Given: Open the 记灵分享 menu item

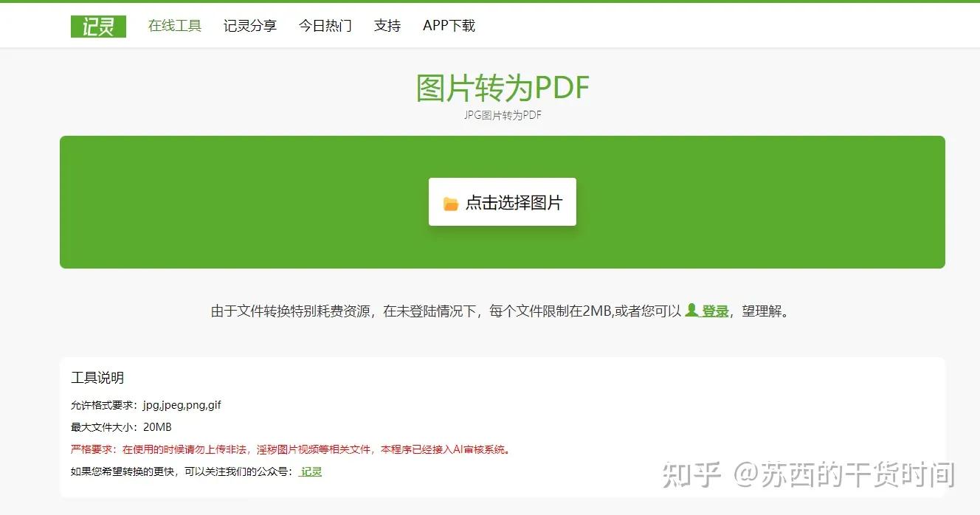Looking at the screenshot, I should click(x=250, y=26).
